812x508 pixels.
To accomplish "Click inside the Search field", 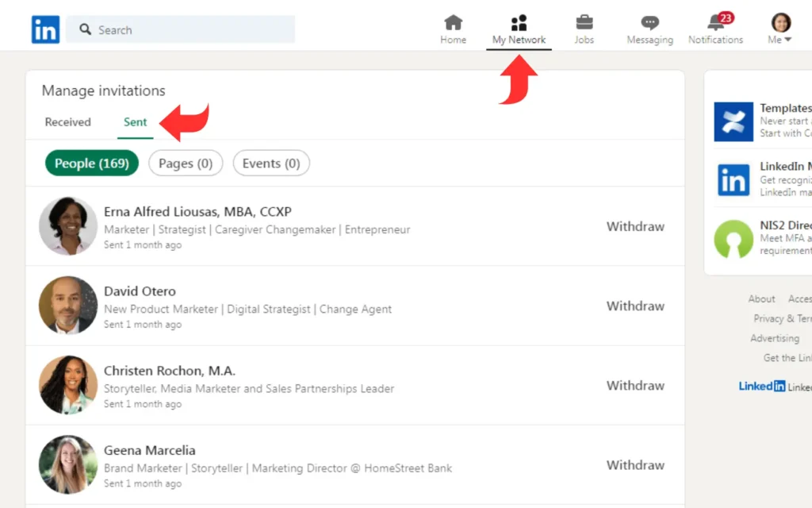I will (x=190, y=30).
